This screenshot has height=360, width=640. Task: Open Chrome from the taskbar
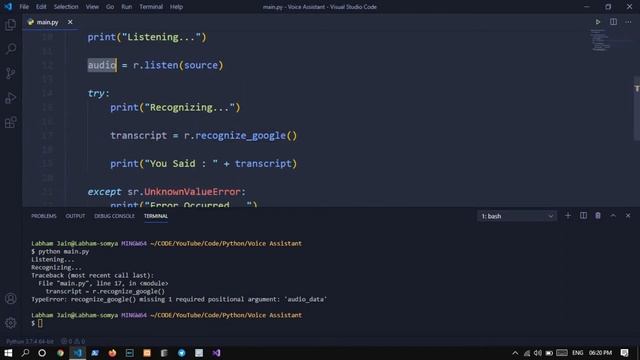(60, 353)
